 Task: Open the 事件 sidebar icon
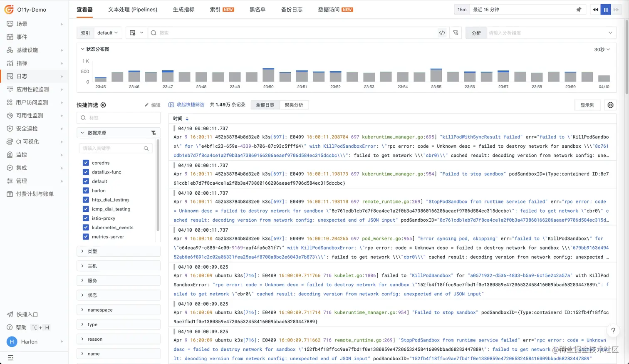pos(10,37)
